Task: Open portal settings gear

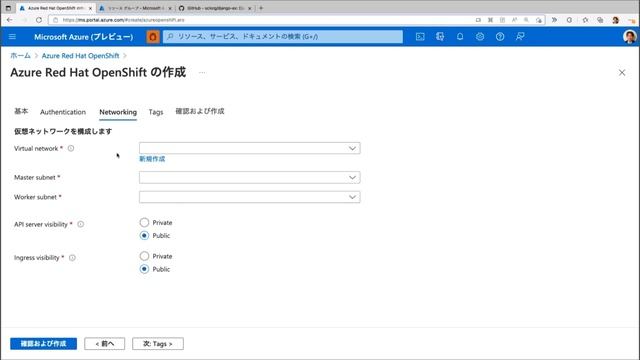Action: tap(480, 37)
